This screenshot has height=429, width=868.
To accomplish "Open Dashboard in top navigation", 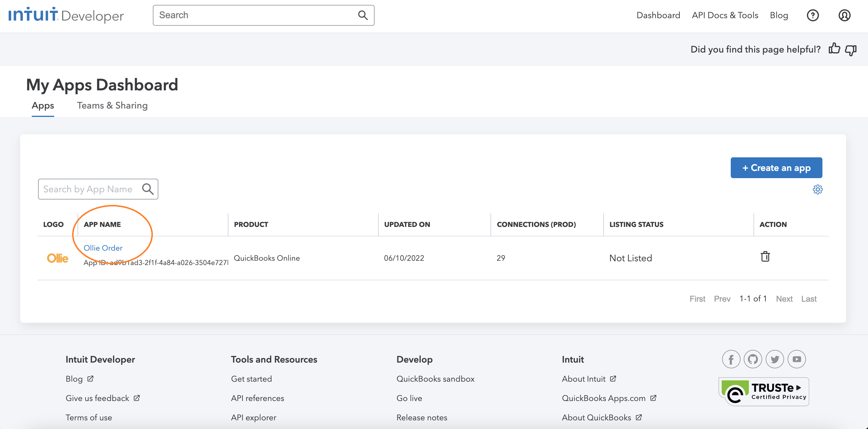I will (x=658, y=15).
